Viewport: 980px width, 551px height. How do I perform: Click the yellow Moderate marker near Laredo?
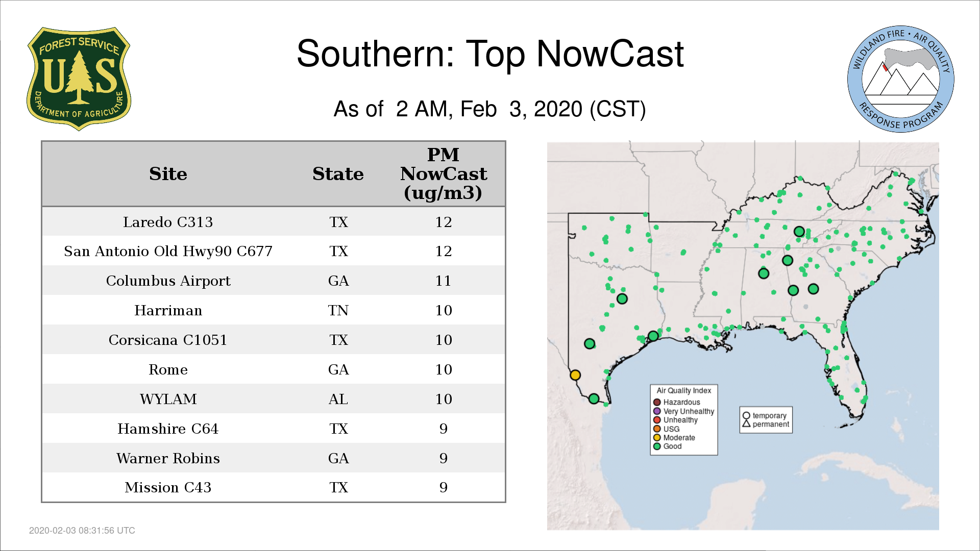pyautogui.click(x=575, y=375)
